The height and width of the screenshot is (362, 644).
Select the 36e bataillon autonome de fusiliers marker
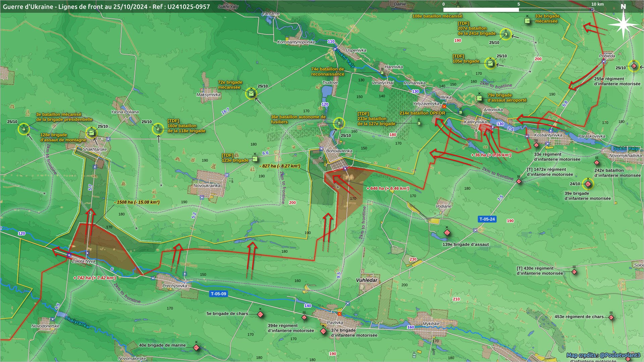click(x=339, y=124)
